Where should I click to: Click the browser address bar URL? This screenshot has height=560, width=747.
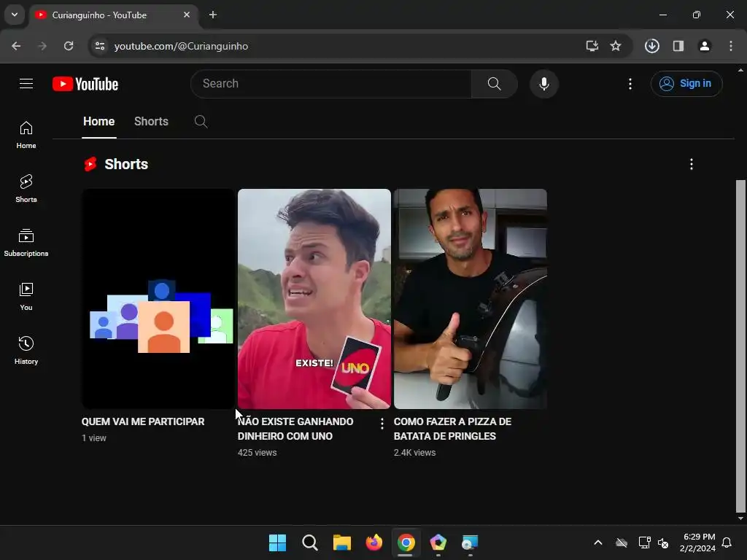coord(181,46)
